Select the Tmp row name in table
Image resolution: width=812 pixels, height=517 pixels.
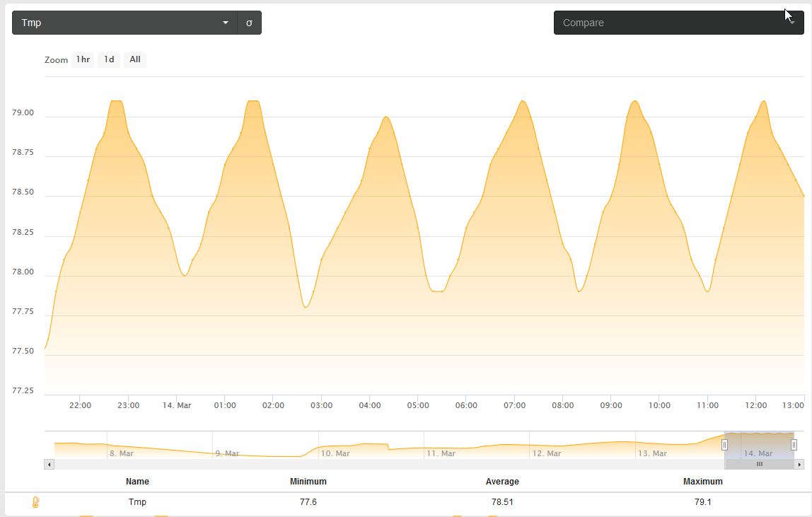click(137, 502)
